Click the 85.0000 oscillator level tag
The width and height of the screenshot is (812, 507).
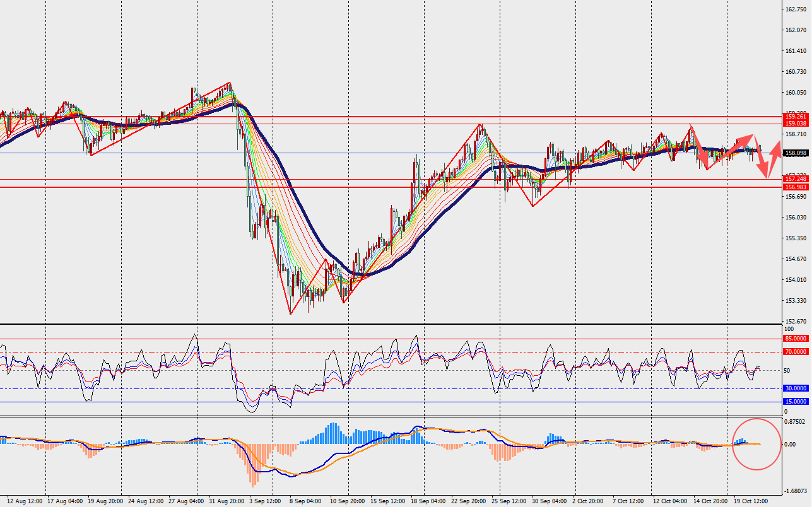point(797,339)
